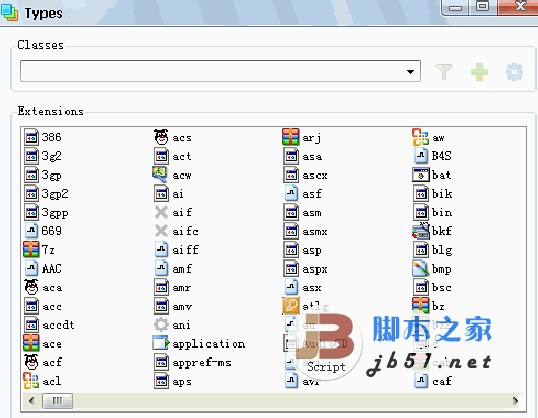Select the key icon beside atlg
Image resolution: width=538 pixels, height=418 pixels.
pyautogui.click(x=291, y=305)
